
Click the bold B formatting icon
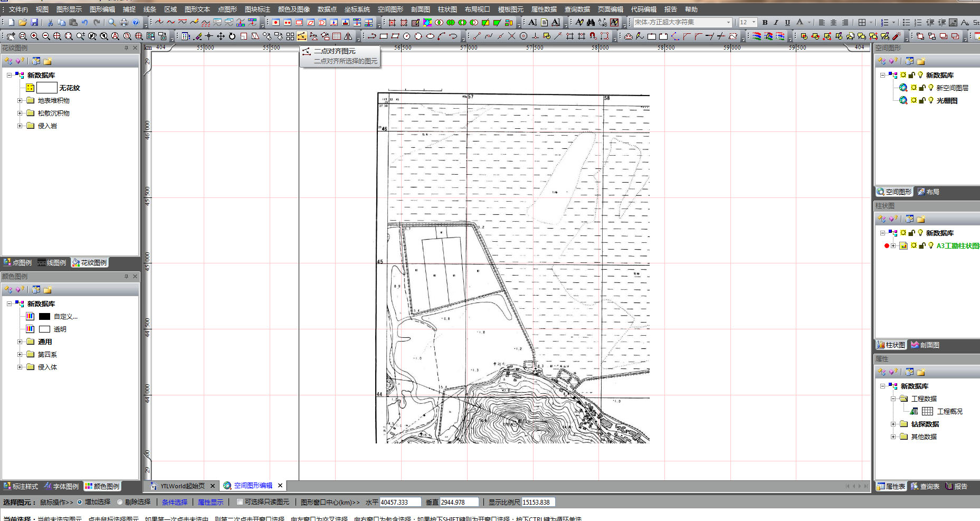(x=765, y=22)
